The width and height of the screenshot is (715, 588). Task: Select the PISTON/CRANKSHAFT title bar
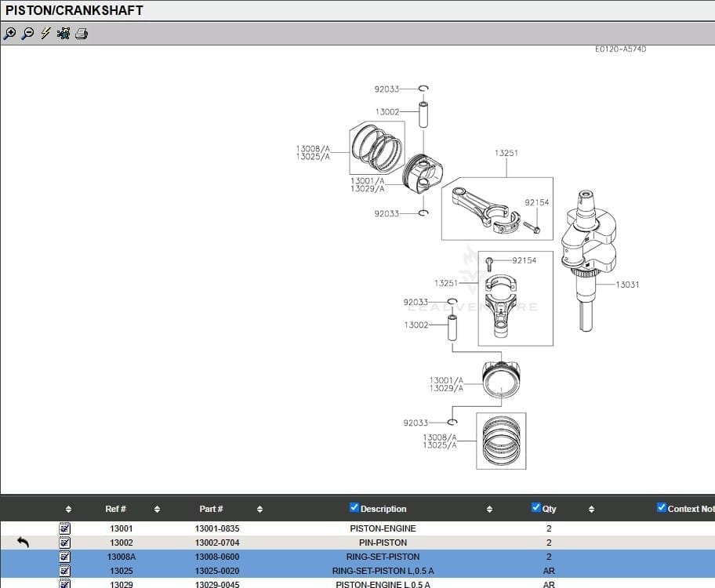75,9
